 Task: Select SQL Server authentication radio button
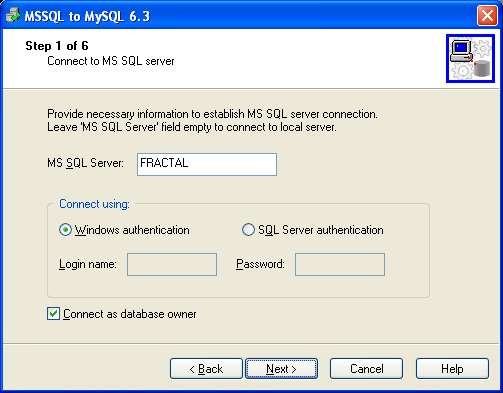tap(248, 230)
